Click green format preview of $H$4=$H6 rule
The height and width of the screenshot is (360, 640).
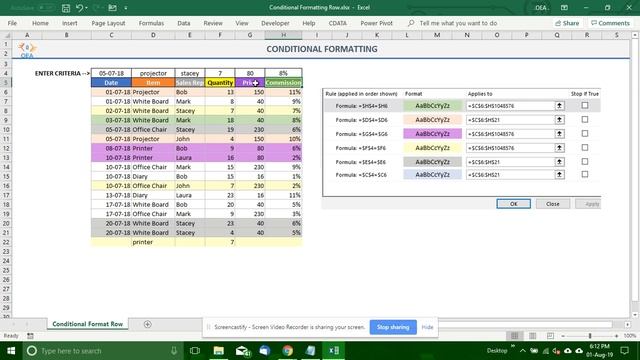(x=432, y=106)
